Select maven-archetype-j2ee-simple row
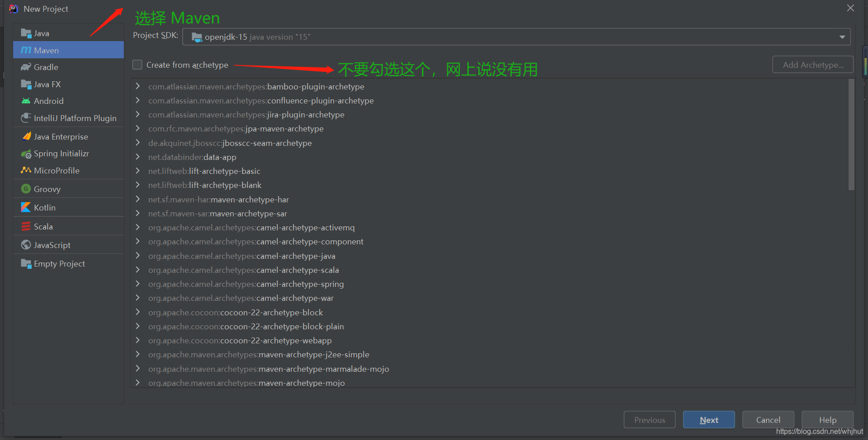Viewport: 868px width, 440px height. click(490, 355)
